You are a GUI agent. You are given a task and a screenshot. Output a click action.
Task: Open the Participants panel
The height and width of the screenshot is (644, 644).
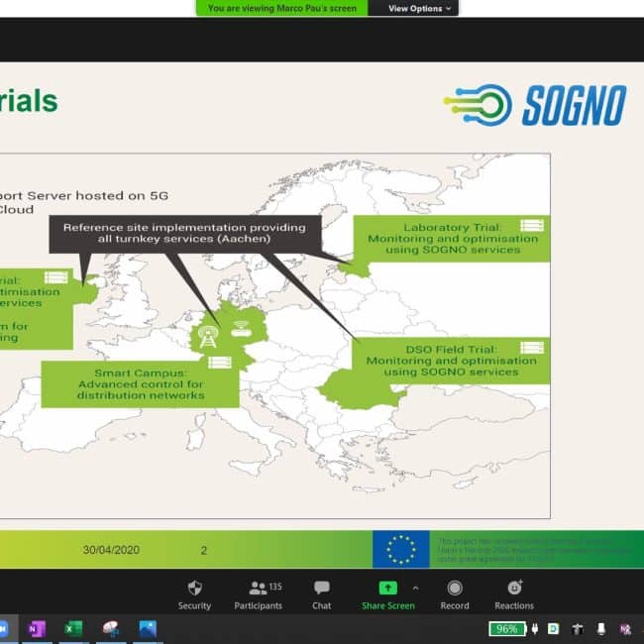pyautogui.click(x=258, y=594)
